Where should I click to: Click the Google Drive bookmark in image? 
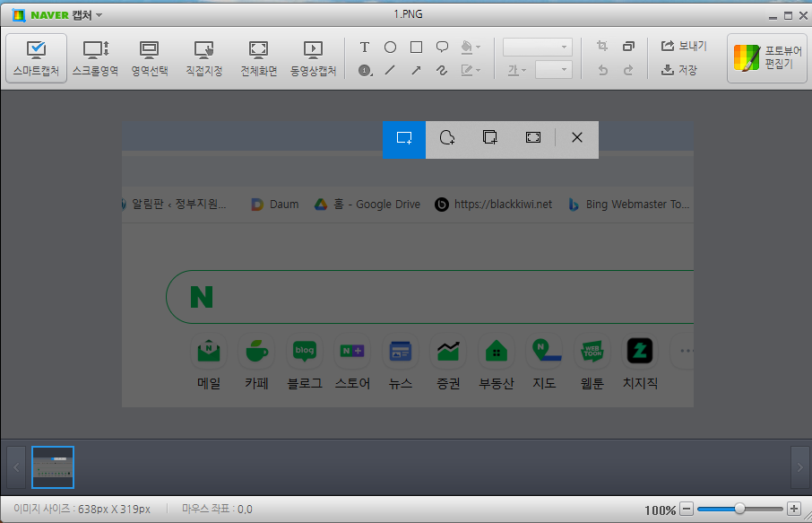(367, 205)
